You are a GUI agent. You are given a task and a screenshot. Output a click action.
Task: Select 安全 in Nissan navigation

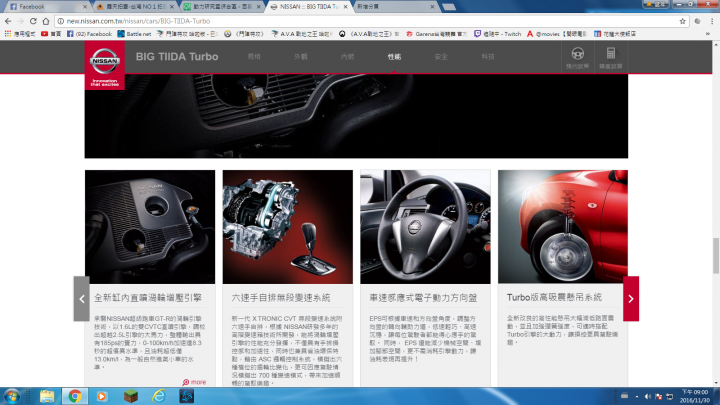pos(441,57)
